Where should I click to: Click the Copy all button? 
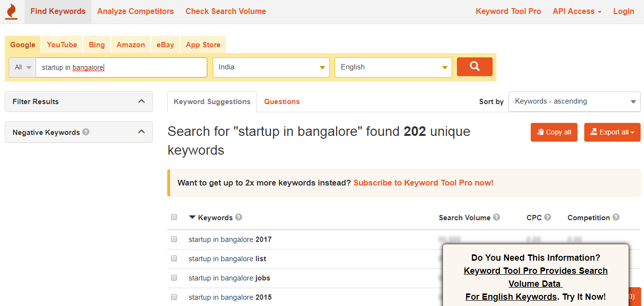(x=554, y=132)
